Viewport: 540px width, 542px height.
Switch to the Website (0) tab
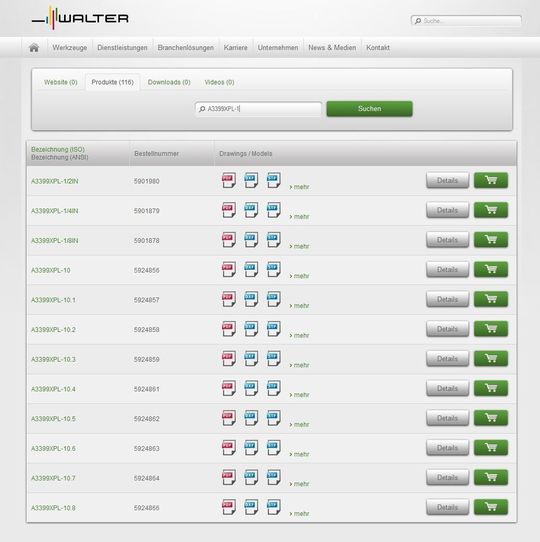(60, 82)
